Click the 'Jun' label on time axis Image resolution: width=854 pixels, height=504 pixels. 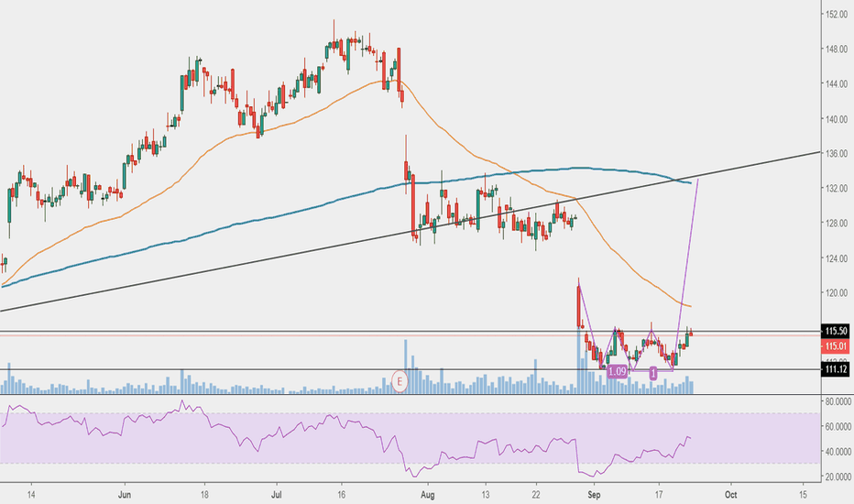125,495
